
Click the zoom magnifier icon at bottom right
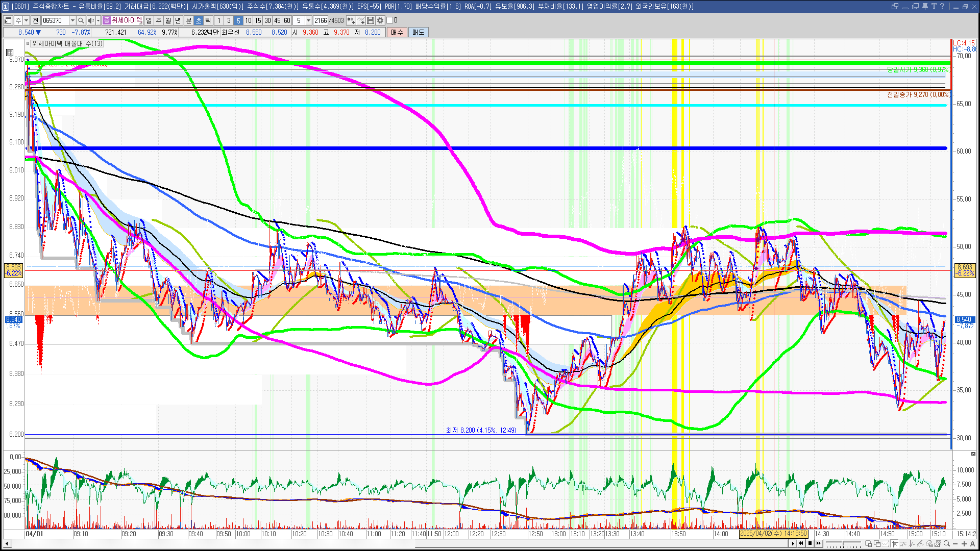tap(947, 544)
